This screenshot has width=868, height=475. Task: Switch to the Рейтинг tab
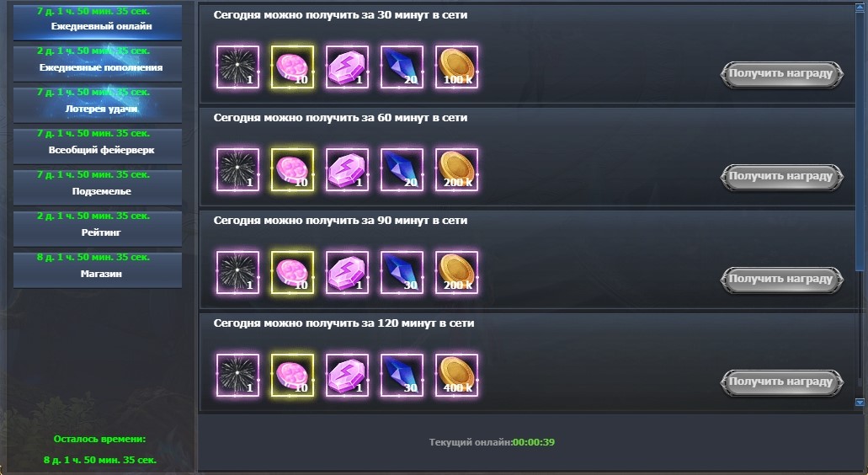click(98, 228)
